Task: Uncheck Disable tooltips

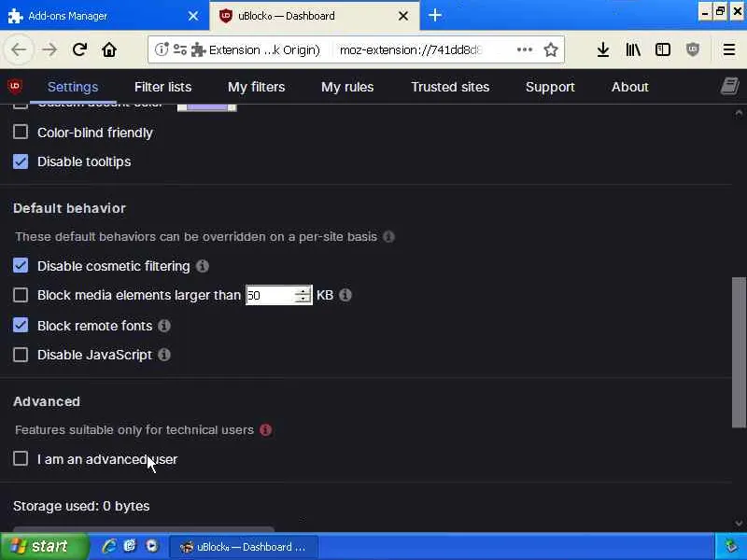Action: coord(21,161)
